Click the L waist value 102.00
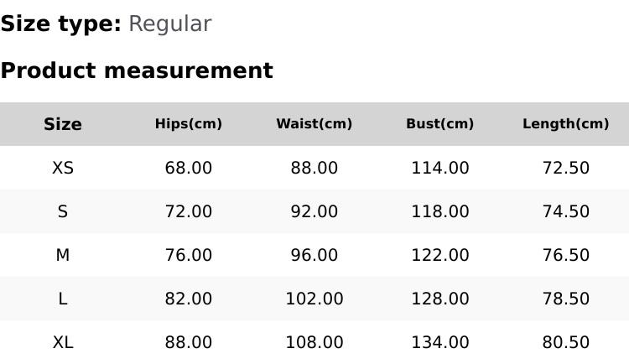The height and width of the screenshot is (364, 629). [314, 299]
